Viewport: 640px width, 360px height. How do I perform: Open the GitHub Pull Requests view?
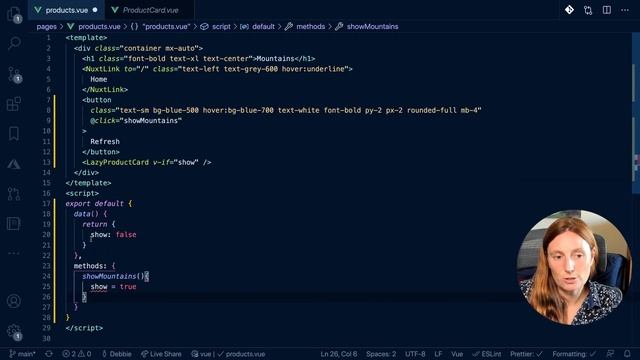coord(14,193)
